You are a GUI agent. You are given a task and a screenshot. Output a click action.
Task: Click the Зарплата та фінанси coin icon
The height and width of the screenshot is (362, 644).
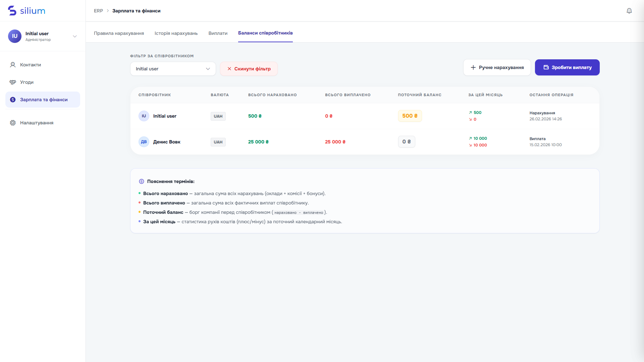[x=13, y=100]
